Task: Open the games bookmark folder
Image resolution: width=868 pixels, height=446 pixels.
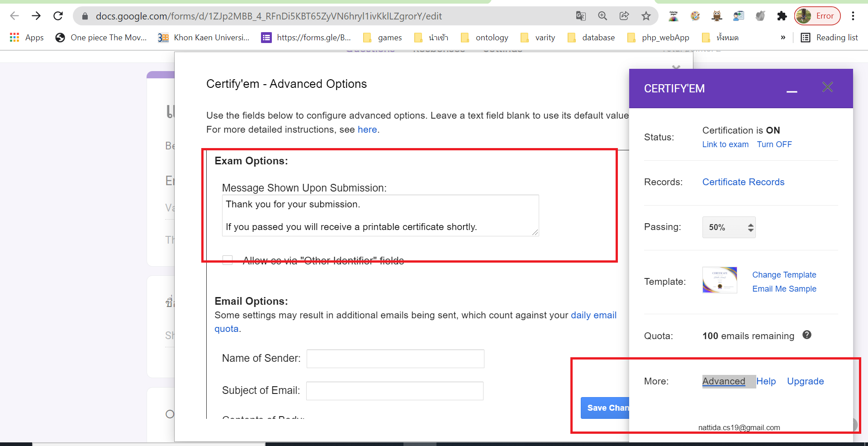Action: (x=383, y=38)
